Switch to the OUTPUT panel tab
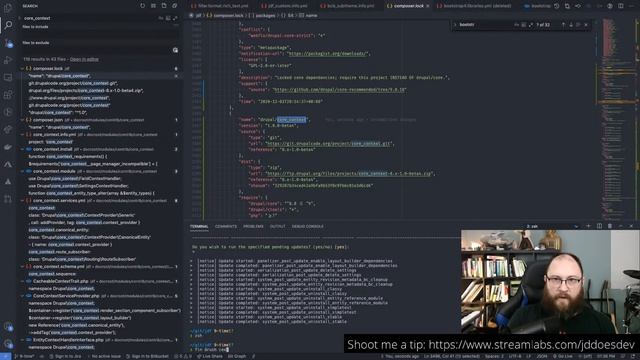The height and width of the screenshot is (360, 640). (278, 226)
